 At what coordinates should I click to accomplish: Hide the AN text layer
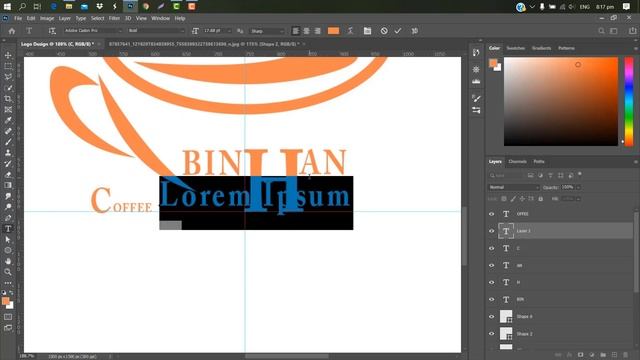492,265
